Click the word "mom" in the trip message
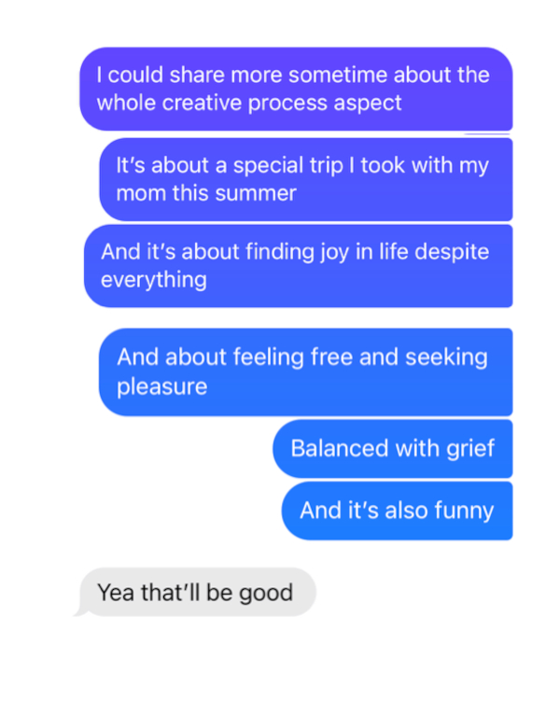 click(x=140, y=194)
